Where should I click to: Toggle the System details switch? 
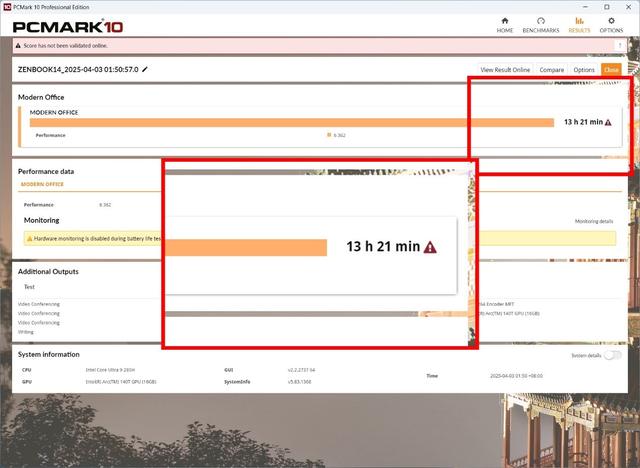coord(613,355)
